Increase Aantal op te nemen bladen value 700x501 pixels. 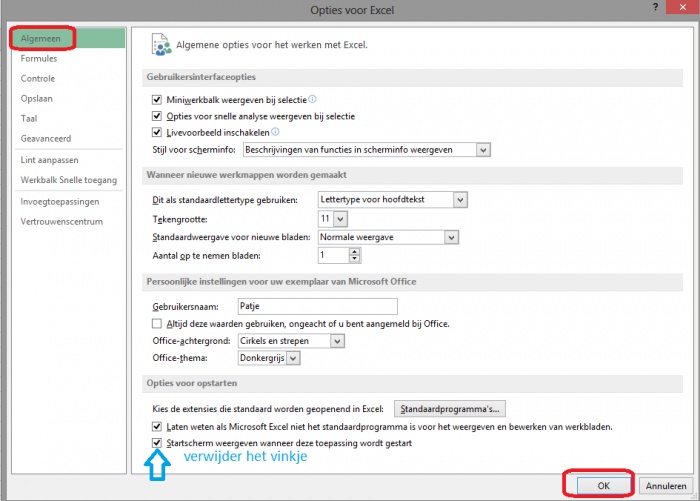[354, 252]
